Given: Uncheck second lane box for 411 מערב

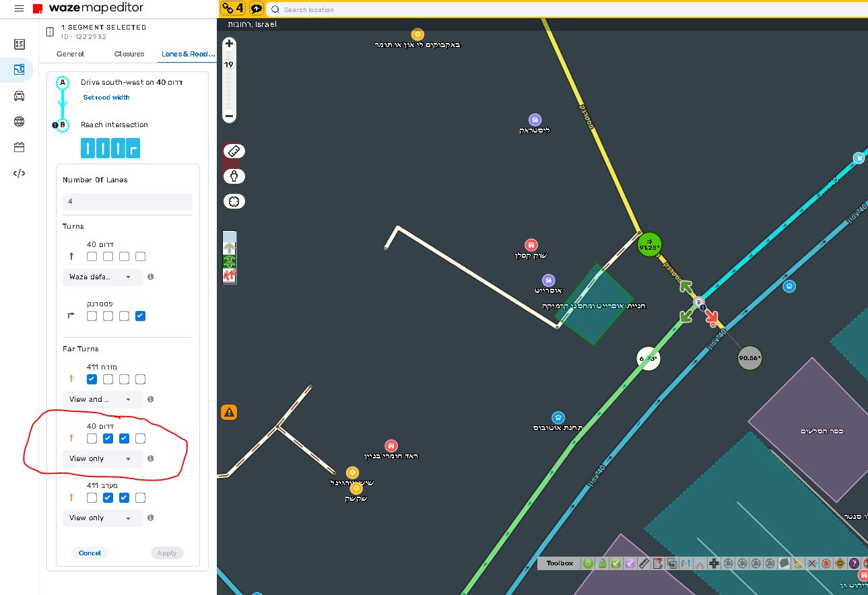Looking at the screenshot, I should [108, 497].
